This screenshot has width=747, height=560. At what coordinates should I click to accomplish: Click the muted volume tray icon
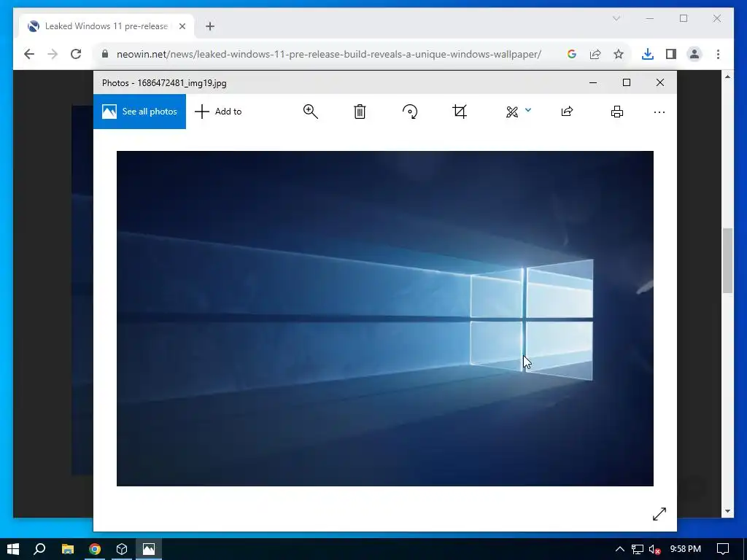654,550
